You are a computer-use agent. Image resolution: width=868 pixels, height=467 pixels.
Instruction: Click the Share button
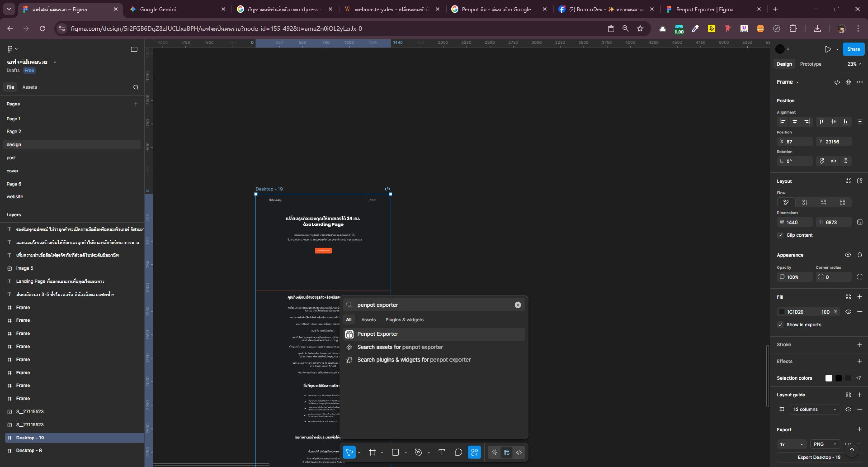coord(854,49)
